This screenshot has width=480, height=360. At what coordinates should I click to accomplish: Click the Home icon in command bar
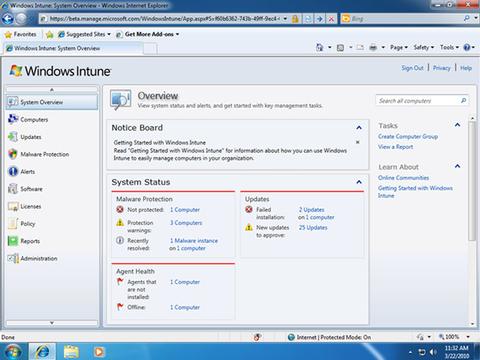319,48
